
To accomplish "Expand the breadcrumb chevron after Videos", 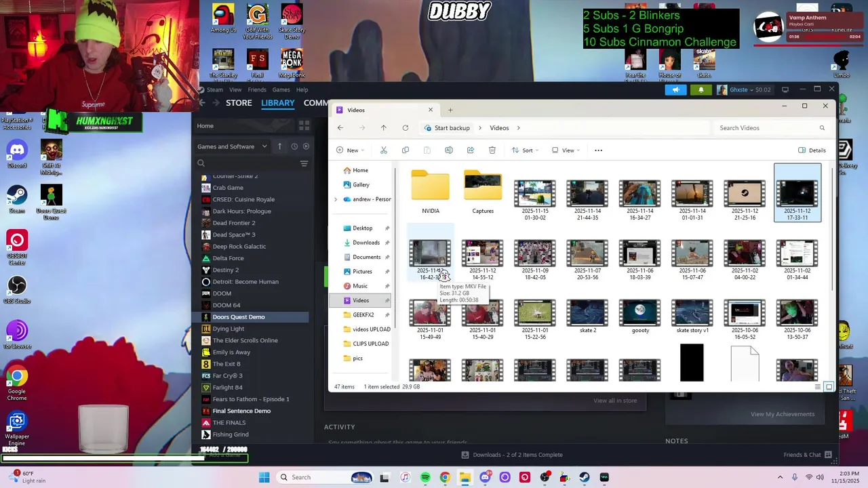I will click(x=519, y=128).
